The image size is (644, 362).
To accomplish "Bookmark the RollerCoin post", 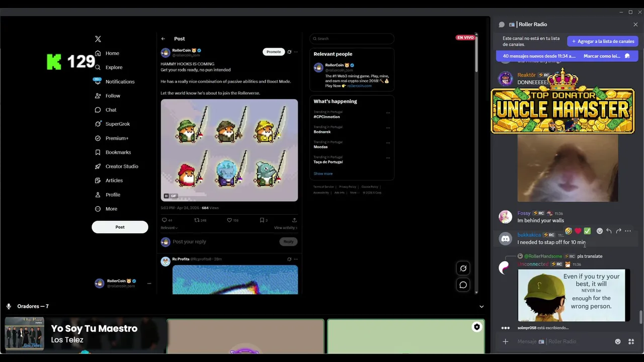I will (x=262, y=220).
